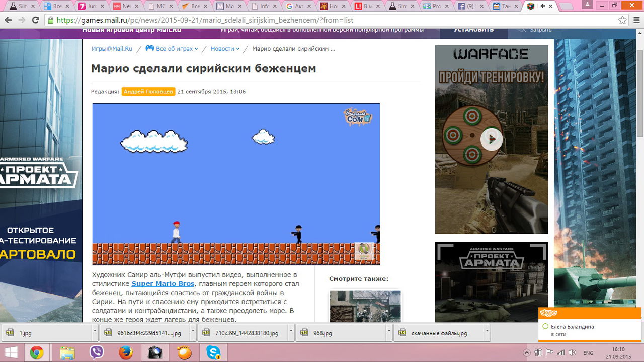Click the volume speaker tray icon

572,353
